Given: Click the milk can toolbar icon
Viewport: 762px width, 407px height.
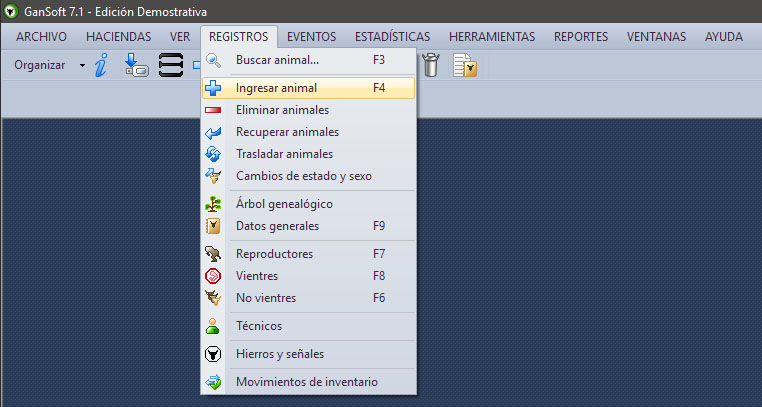Looking at the screenshot, I should pos(431,65).
